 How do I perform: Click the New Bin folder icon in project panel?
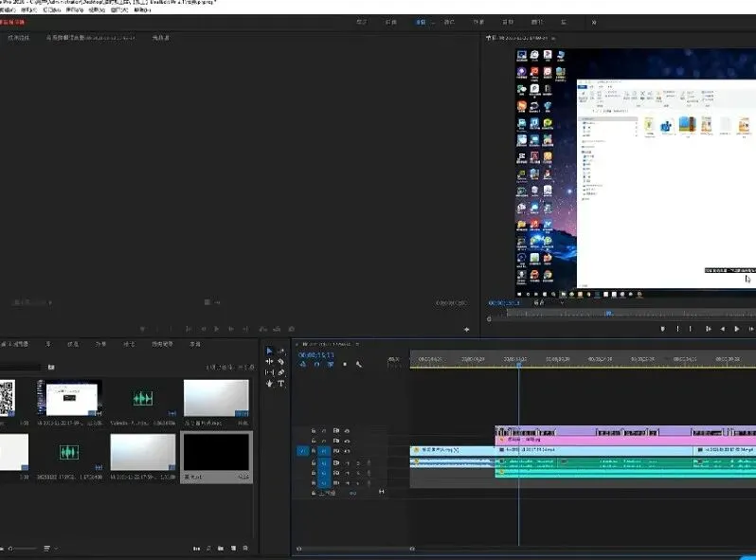pyautogui.click(x=220, y=548)
